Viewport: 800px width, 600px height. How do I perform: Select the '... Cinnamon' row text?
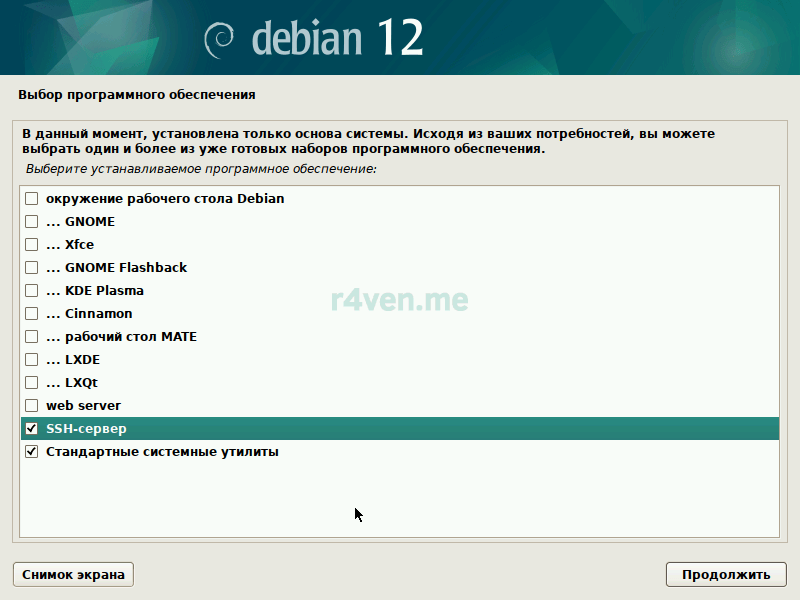pos(89,313)
